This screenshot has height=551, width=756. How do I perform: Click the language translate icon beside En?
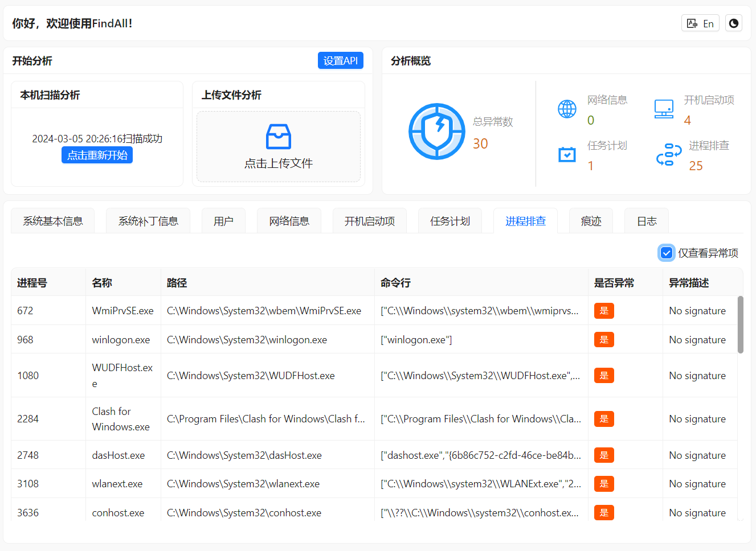(693, 23)
